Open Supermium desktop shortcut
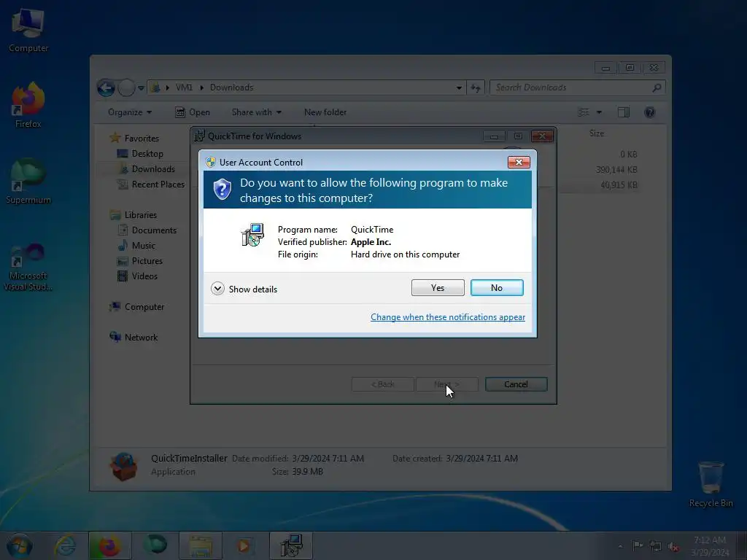 (x=28, y=182)
